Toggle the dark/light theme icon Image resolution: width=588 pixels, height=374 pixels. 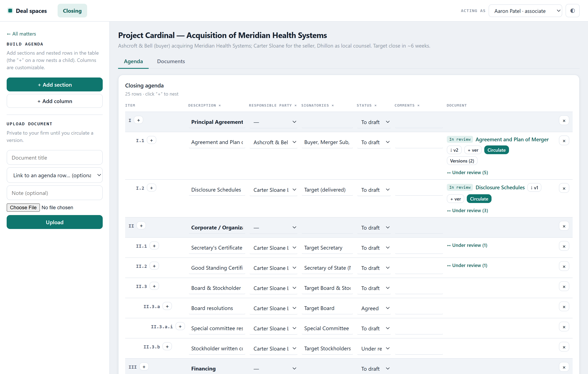[572, 11]
